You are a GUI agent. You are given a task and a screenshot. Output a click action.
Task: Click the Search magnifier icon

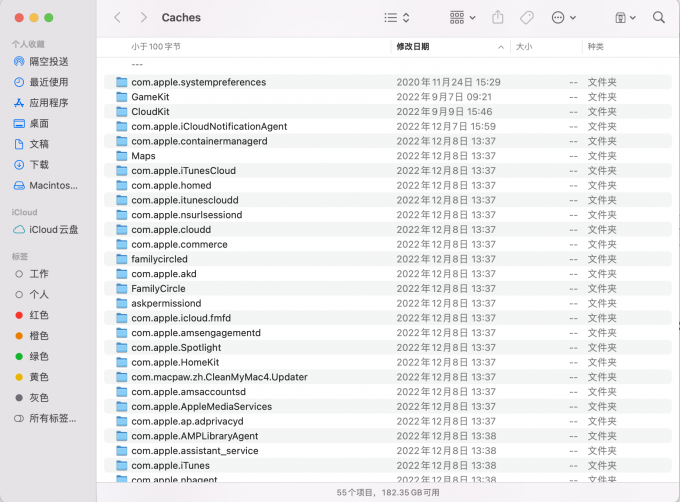click(658, 17)
